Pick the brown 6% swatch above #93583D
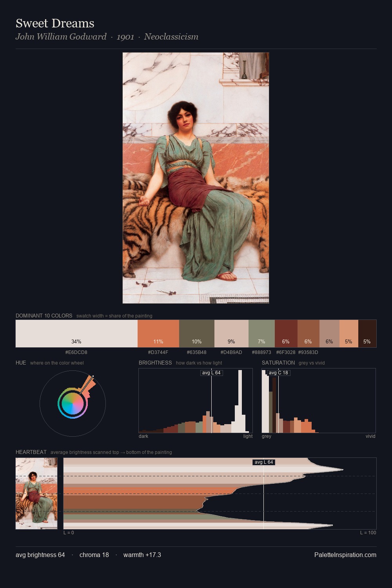392x588 pixels. point(309,334)
